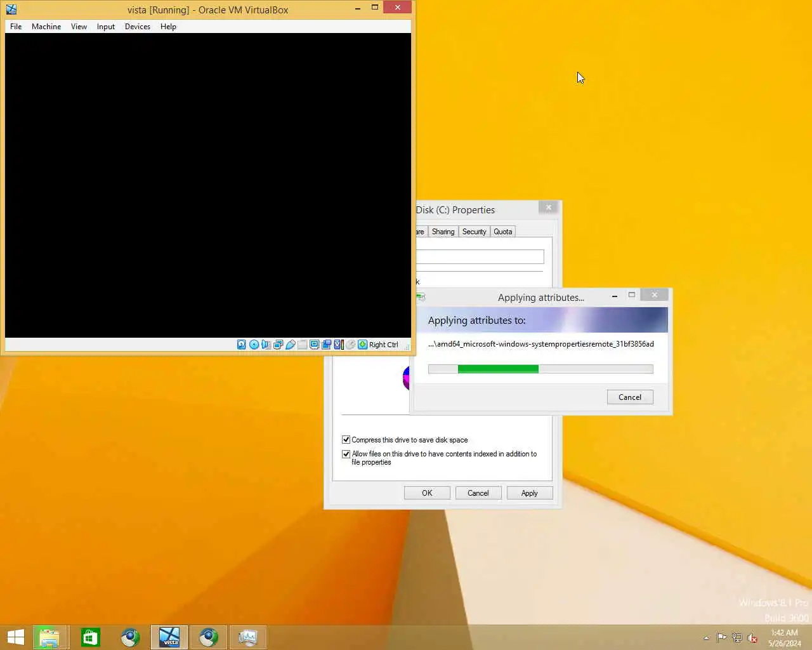Click the amd64_microsoft-windows-systempropertiesremote path text
The width and height of the screenshot is (812, 650).
(x=541, y=344)
